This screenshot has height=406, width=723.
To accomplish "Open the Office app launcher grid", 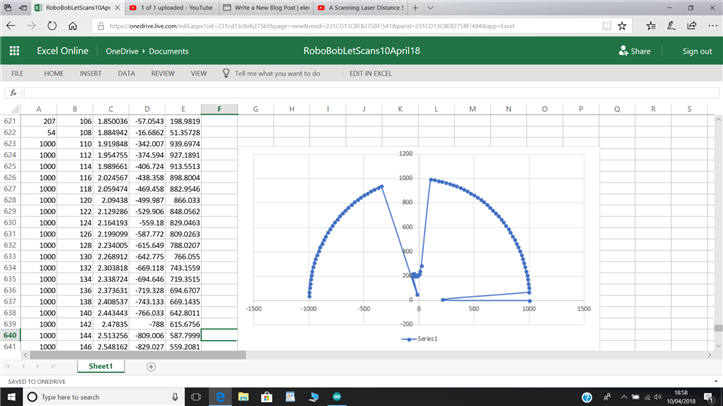I will (14, 51).
